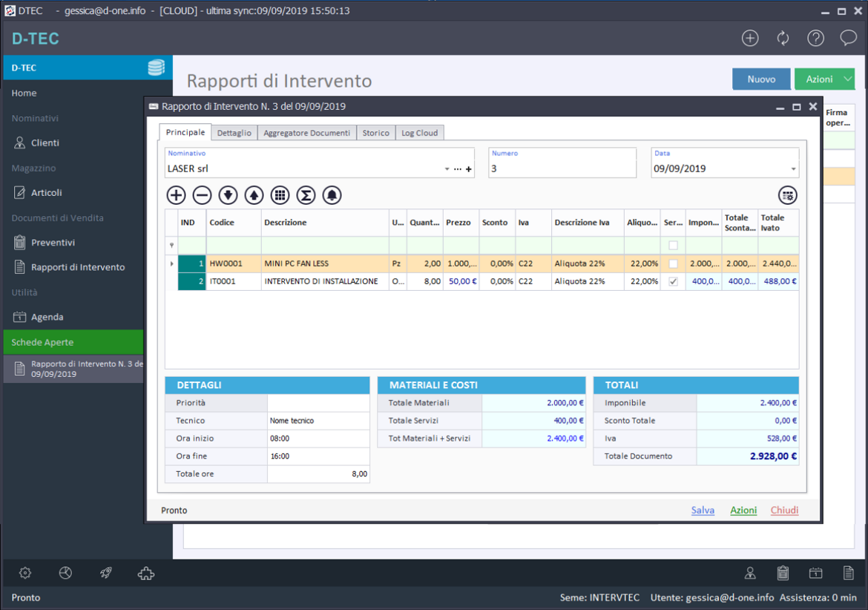Screen dimensions: 868x610
Task: Open the puzzle piece plugins icon
Action: 145,573
